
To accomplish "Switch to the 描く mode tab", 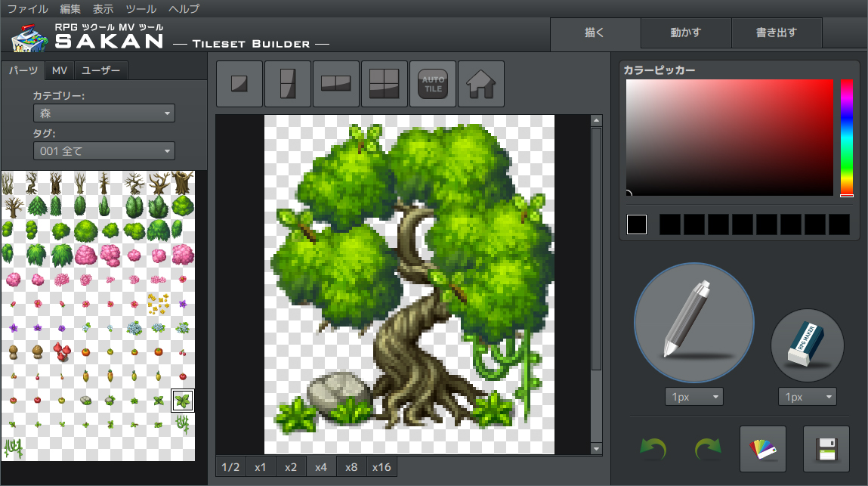I will click(595, 33).
